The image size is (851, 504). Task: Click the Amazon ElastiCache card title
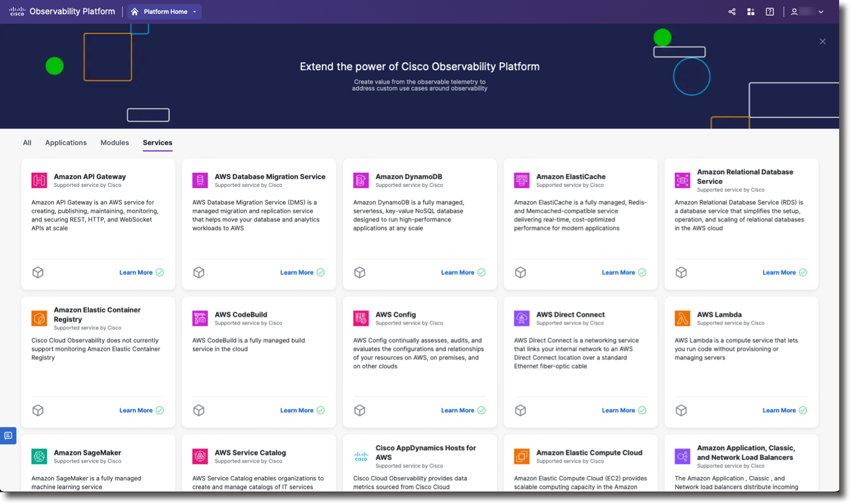point(571,177)
